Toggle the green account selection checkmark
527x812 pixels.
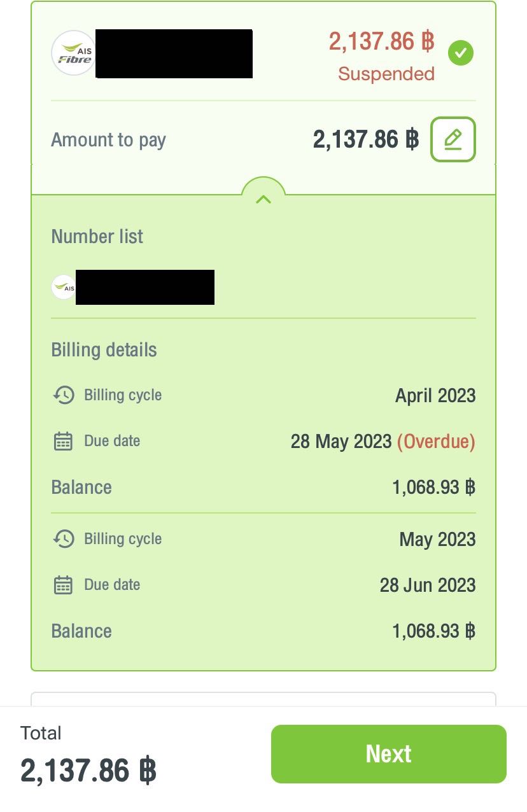[x=460, y=53]
